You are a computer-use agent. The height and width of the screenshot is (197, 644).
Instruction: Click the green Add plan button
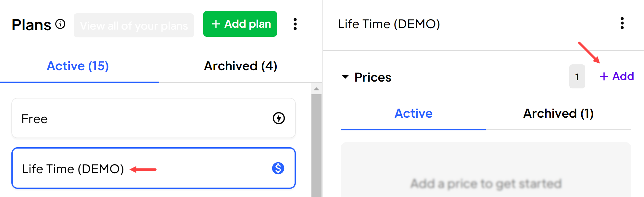[240, 24]
